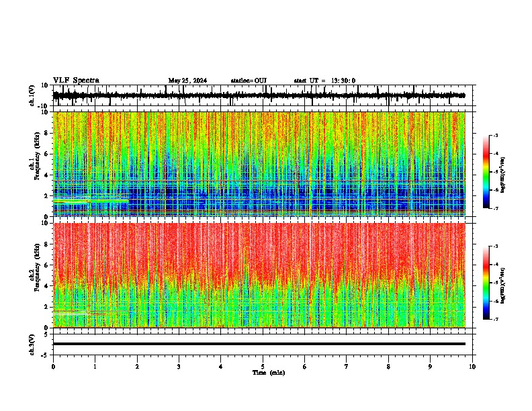The width and height of the screenshot is (532, 411).
Task: Click the "8" tick on the Time axis
Action: [x=388, y=367]
